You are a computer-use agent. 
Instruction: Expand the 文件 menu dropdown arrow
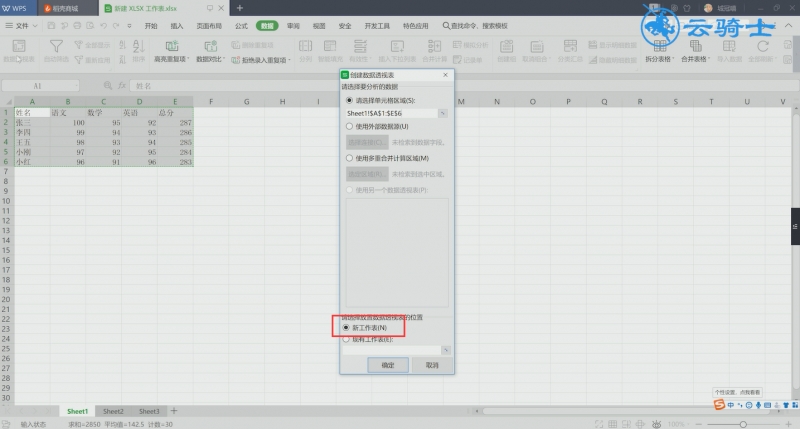click(x=35, y=26)
